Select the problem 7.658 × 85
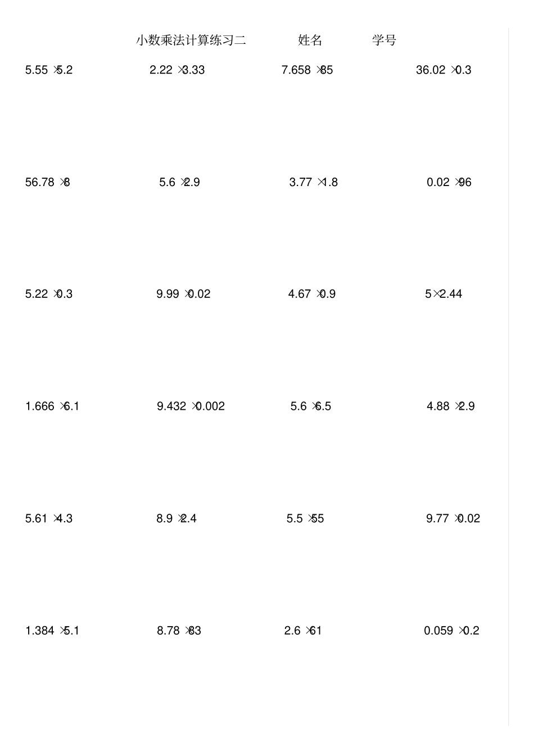This screenshot has width=534, height=756. [307, 70]
